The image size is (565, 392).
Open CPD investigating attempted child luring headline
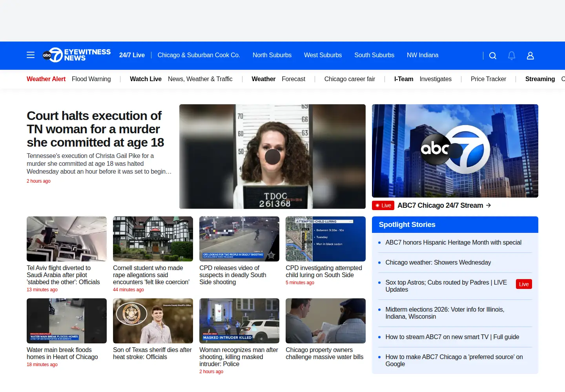[324, 272]
